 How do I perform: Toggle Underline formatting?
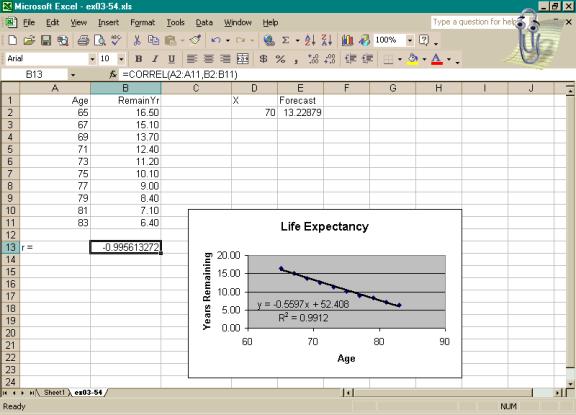click(171, 59)
